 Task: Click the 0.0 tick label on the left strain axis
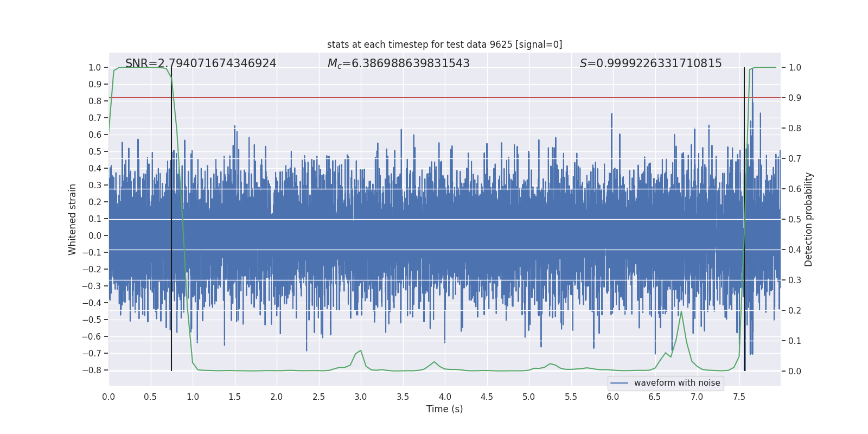click(95, 235)
